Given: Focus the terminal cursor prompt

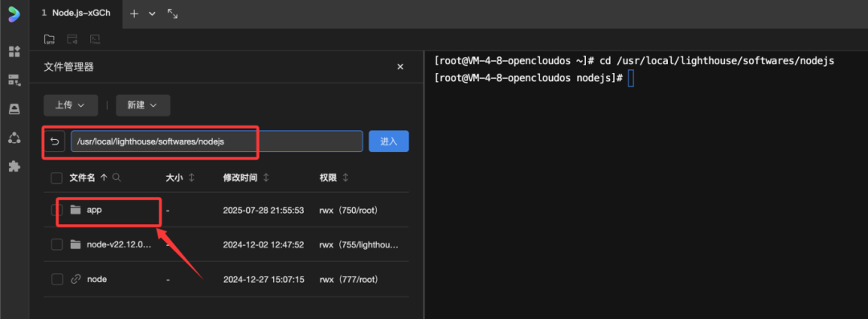Looking at the screenshot, I should pos(631,79).
